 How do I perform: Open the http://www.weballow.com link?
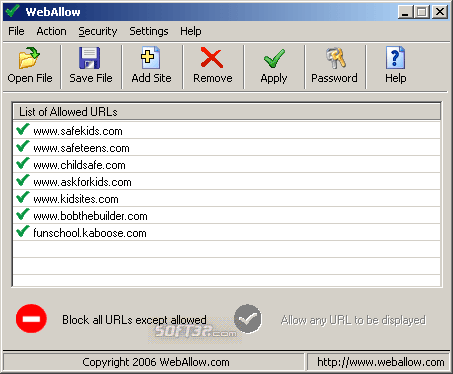(381, 362)
